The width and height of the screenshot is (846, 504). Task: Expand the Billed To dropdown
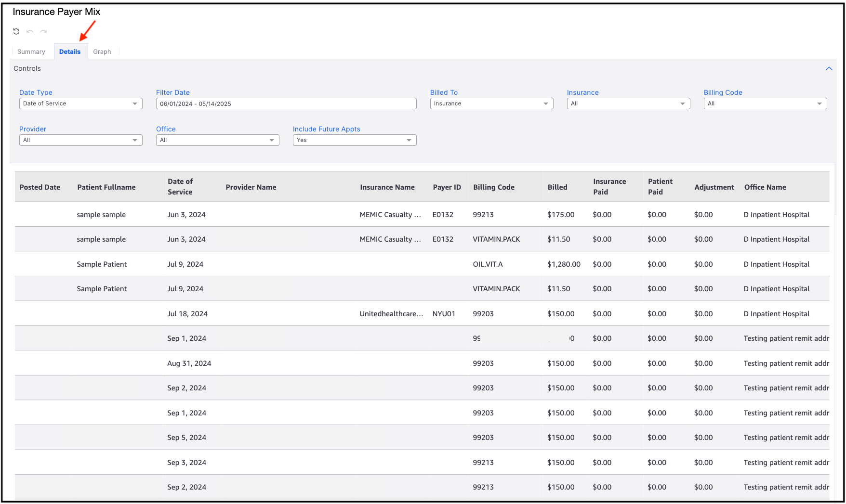pos(491,103)
